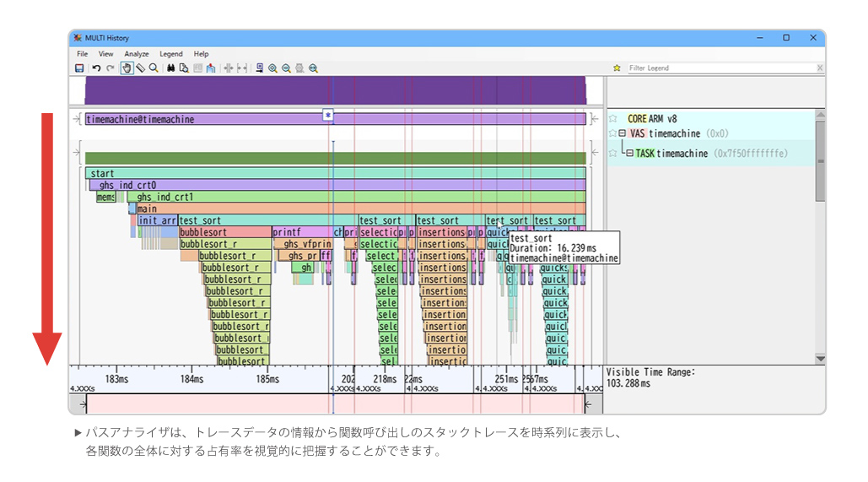Click legend scrollbar down arrow
This screenshot has height=482, width=868.
pos(821,359)
